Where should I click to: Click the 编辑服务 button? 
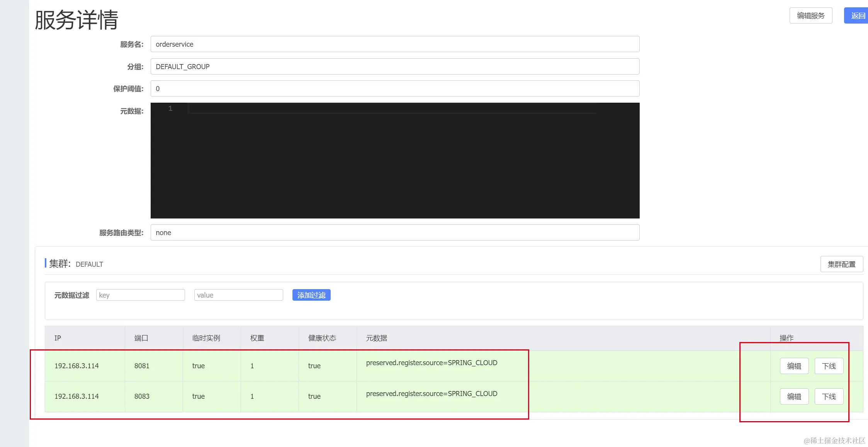[x=810, y=16]
